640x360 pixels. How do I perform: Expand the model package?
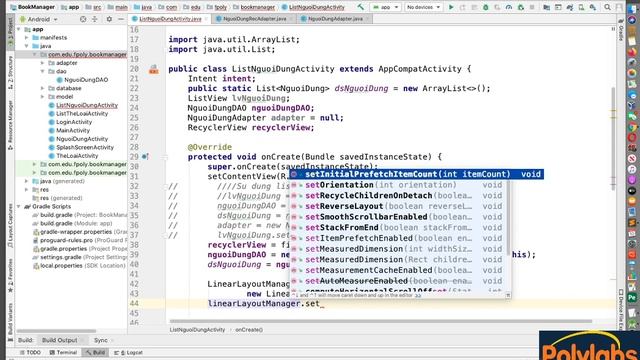[x=42, y=97]
